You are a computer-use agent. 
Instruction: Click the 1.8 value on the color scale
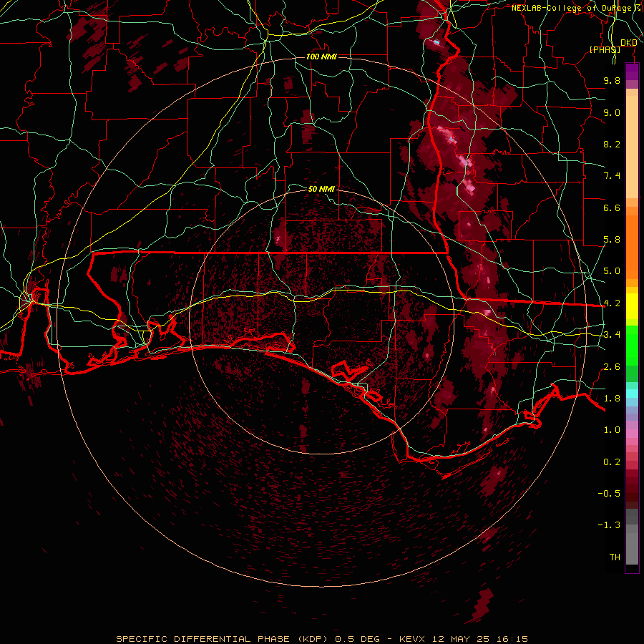click(x=612, y=399)
